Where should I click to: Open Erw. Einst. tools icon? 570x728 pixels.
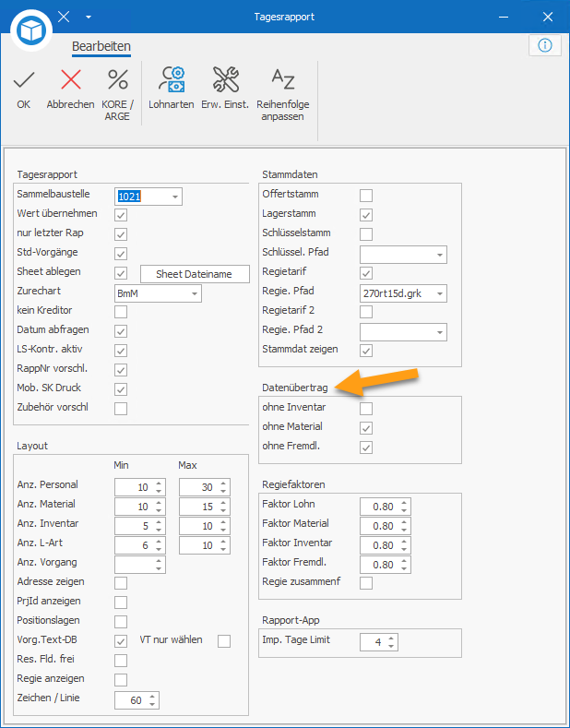226,79
